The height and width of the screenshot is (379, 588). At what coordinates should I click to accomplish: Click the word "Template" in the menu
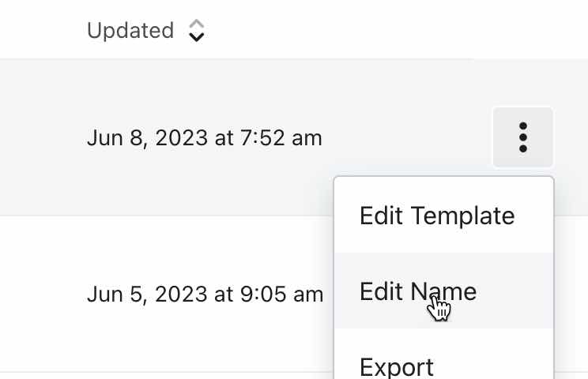[469, 216]
